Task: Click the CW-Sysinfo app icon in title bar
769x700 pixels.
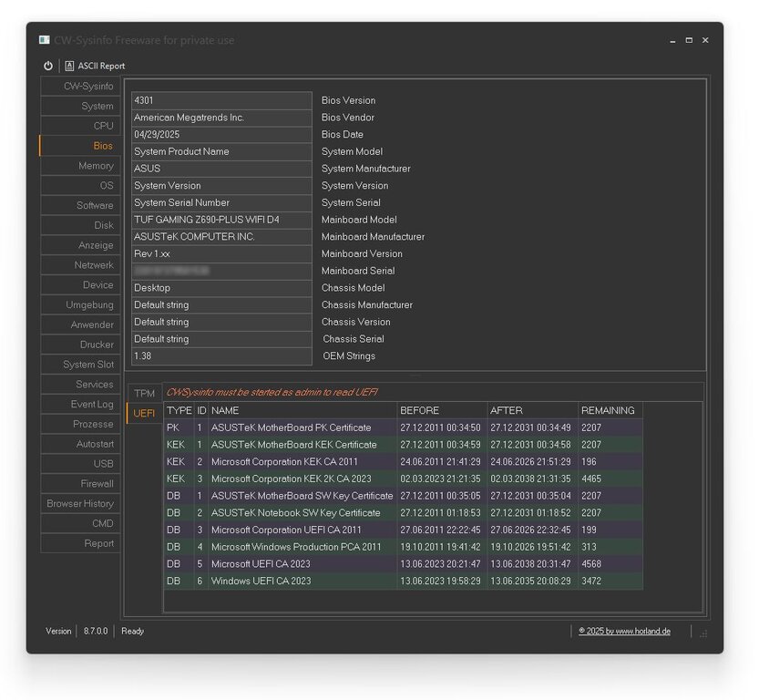Action: (44, 40)
